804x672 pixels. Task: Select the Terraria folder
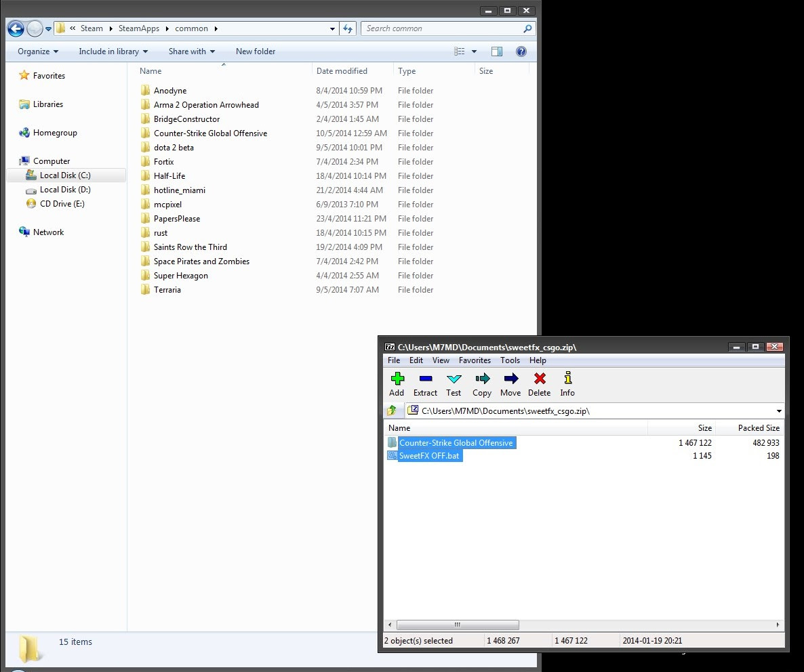coord(167,290)
